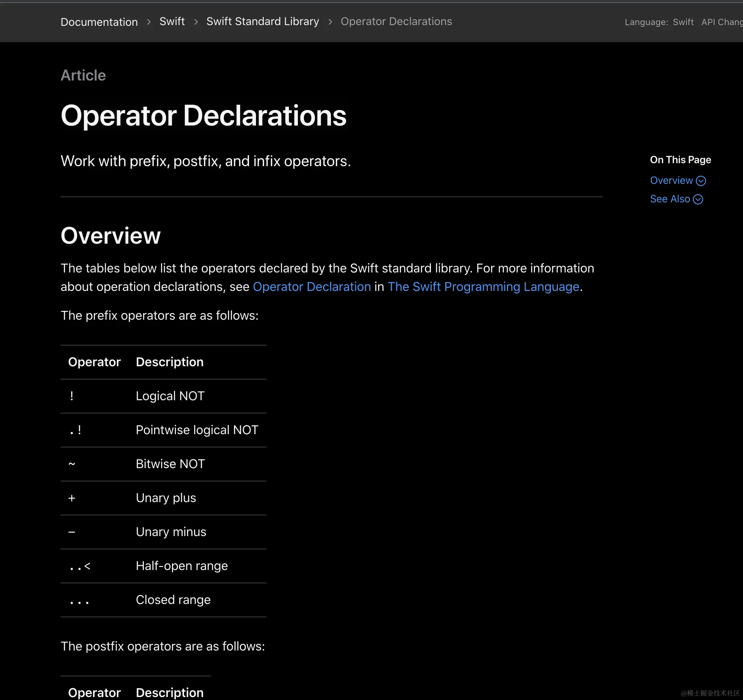The image size is (743, 700).
Task: Open the API Changes menu
Action: pos(721,23)
